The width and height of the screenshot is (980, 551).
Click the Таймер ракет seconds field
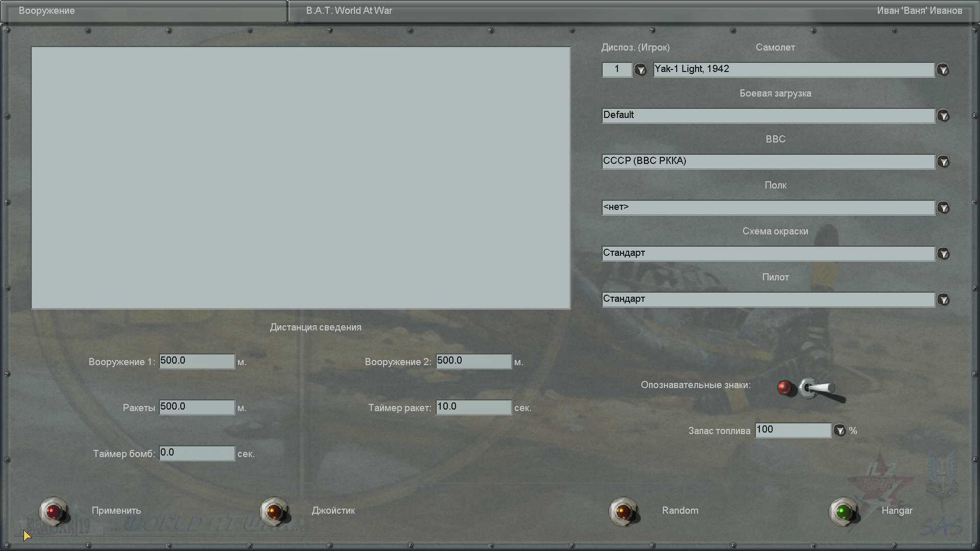[473, 407]
